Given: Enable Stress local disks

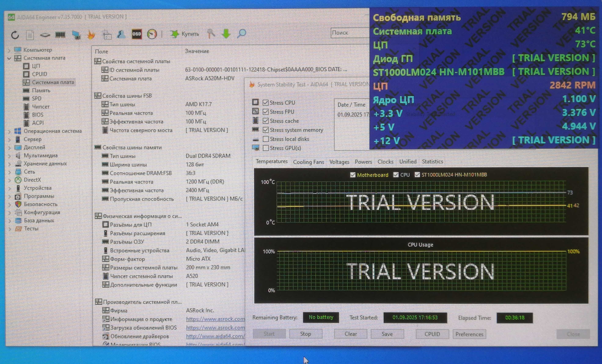Looking at the screenshot, I should click(x=266, y=139).
